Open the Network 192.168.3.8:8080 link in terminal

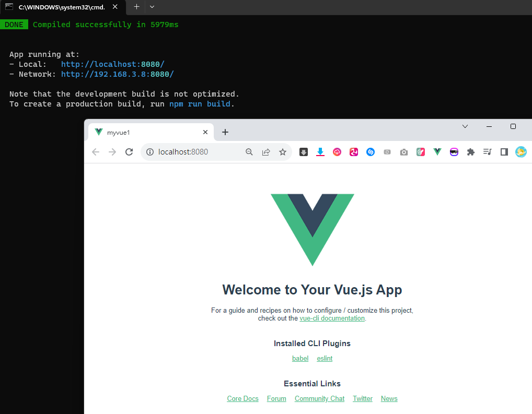[x=118, y=74]
